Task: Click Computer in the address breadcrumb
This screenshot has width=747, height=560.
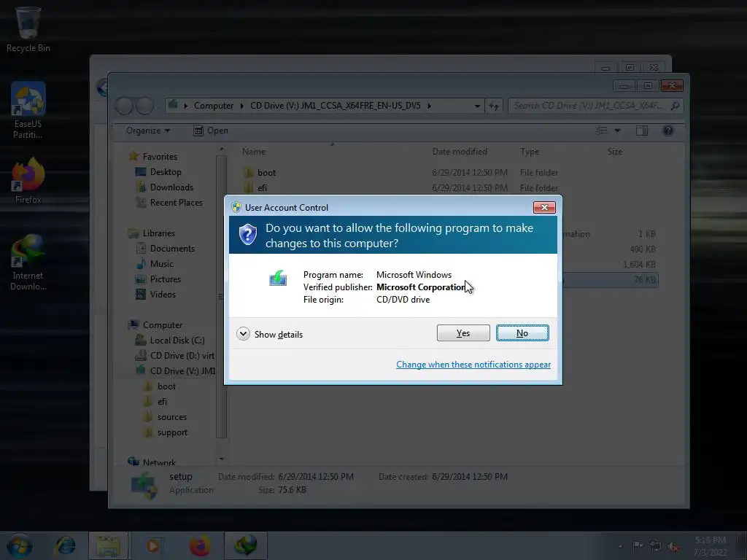Action: [214, 106]
